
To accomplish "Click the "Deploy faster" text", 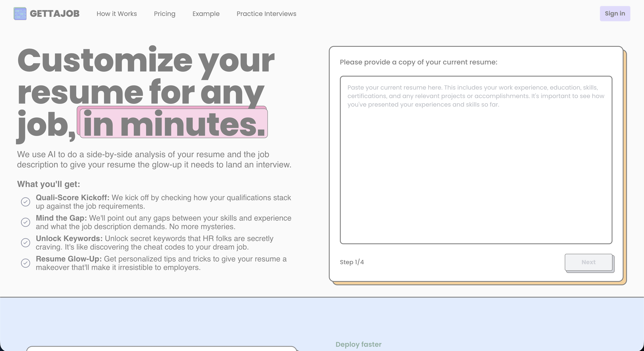I will [x=358, y=344].
